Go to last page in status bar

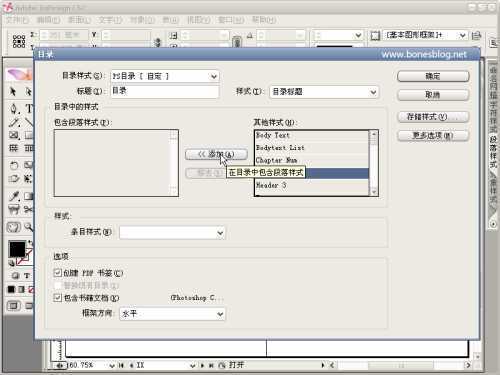211,365
